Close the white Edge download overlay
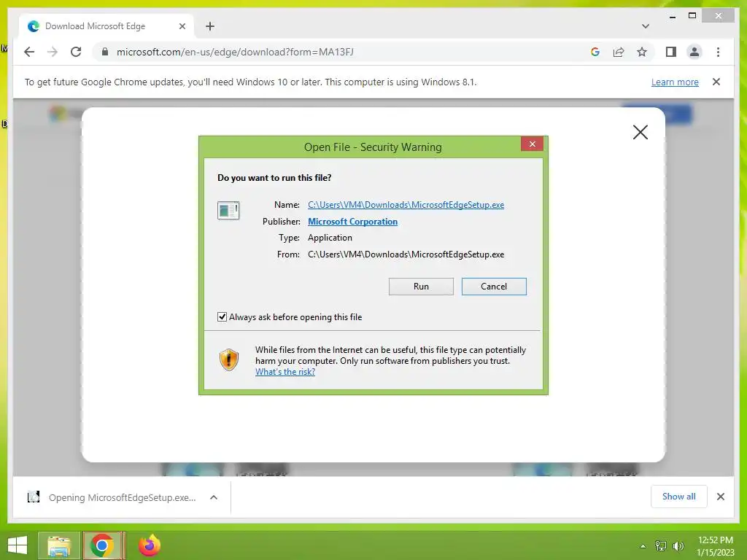This screenshot has width=747, height=560. pos(640,132)
